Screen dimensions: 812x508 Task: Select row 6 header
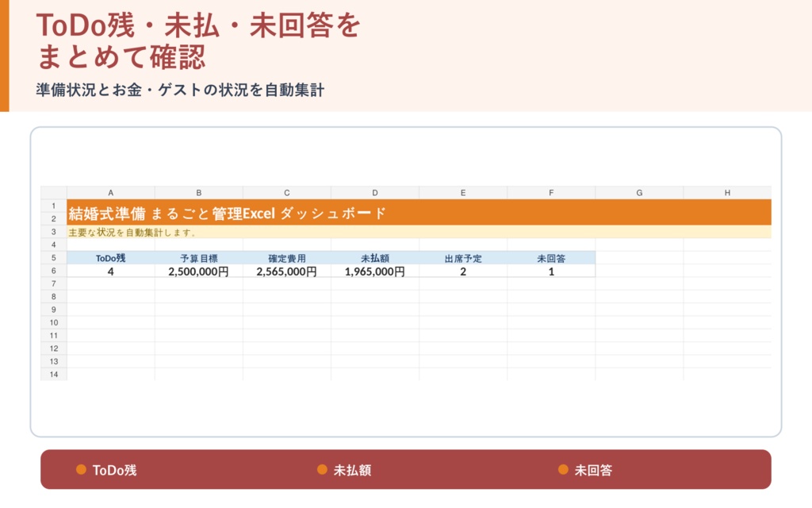coord(54,271)
